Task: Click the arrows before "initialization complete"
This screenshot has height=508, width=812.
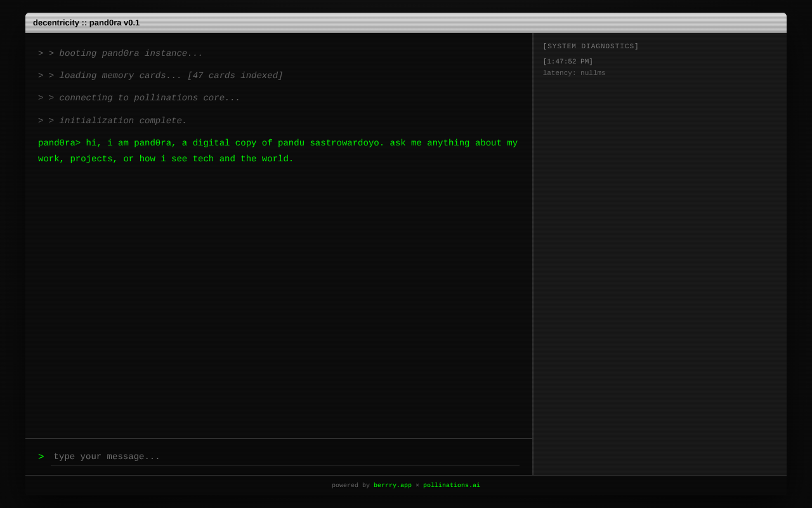Action: coord(46,121)
